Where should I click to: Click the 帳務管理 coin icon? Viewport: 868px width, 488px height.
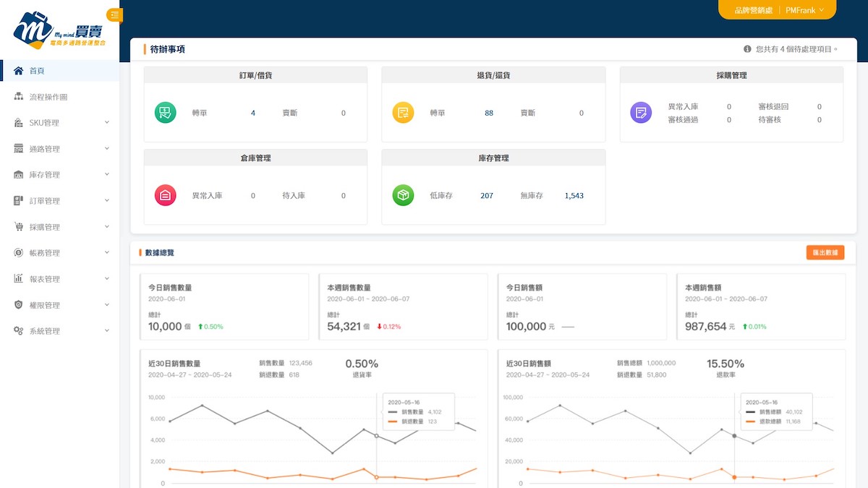point(19,253)
